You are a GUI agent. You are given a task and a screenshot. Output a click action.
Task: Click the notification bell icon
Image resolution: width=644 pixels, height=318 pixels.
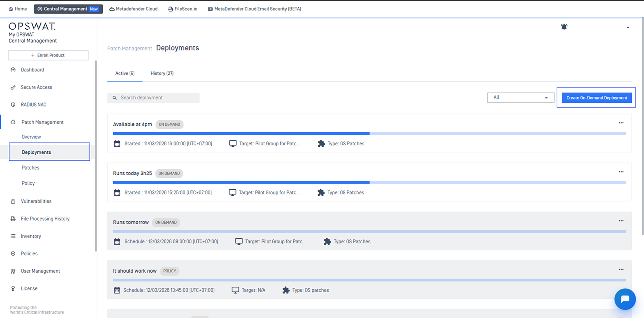point(564,27)
